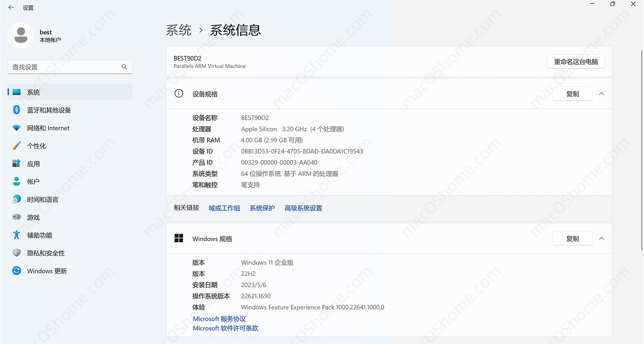Select 网络和 Internet in the sidebar
Image resolution: width=644 pixels, height=344 pixels.
[48, 128]
